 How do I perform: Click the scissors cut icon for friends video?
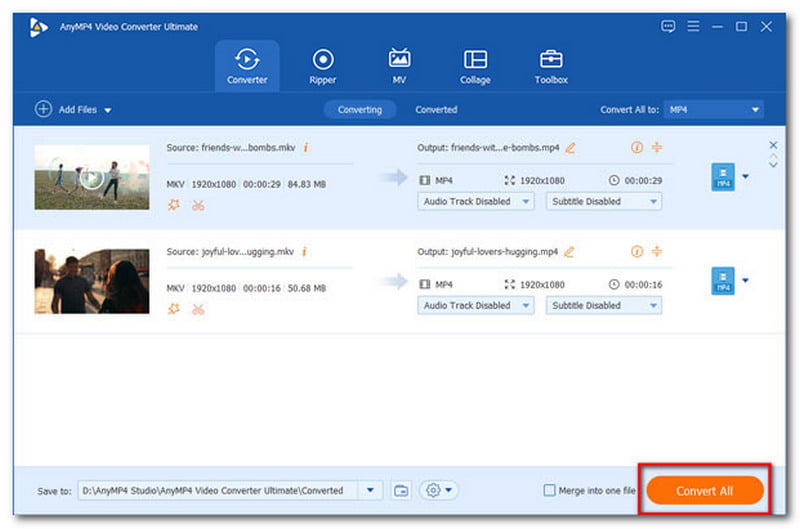pyautogui.click(x=198, y=205)
